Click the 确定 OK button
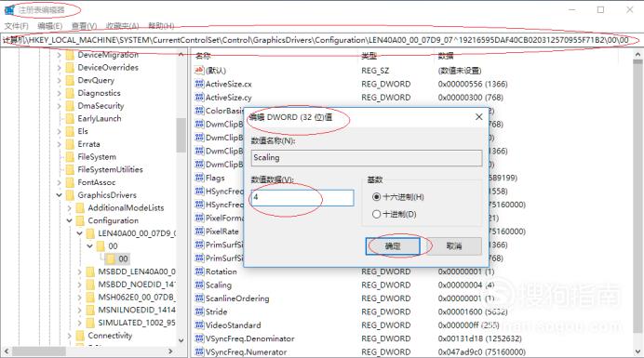The image size is (644, 358). (x=393, y=245)
